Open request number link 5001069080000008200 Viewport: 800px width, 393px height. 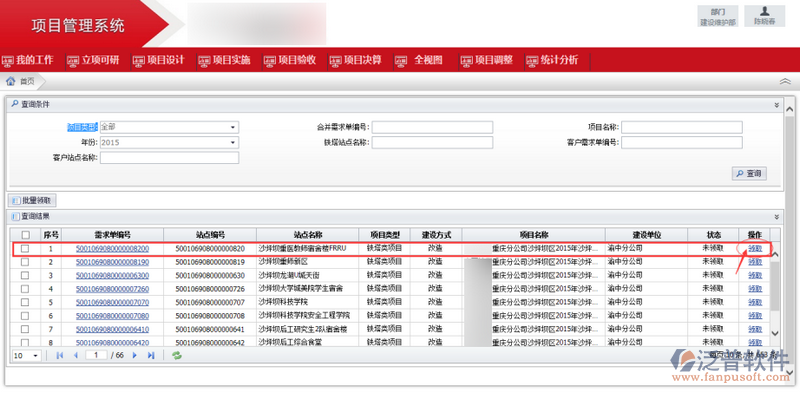112,249
